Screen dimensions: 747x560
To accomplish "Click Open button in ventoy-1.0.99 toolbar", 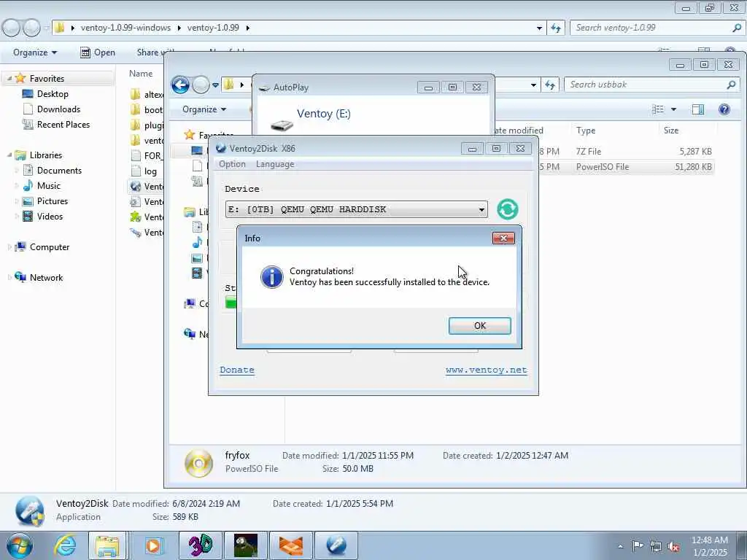I will [98, 52].
